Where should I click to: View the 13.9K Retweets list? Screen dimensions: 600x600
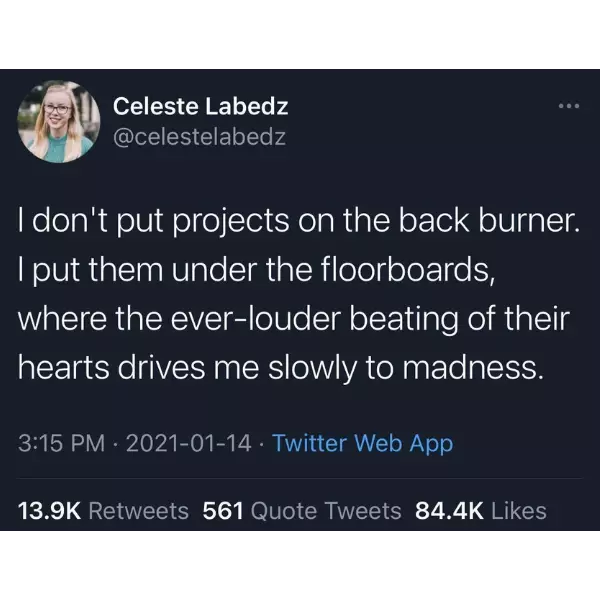click(103, 511)
